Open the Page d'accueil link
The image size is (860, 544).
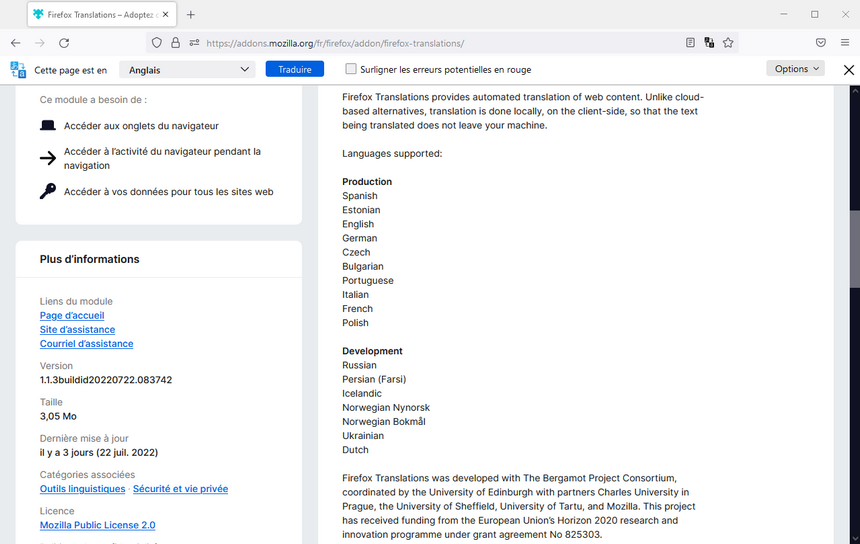coord(72,315)
